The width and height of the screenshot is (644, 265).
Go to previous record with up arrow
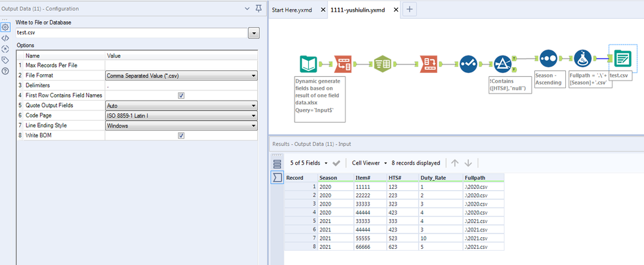click(x=454, y=163)
